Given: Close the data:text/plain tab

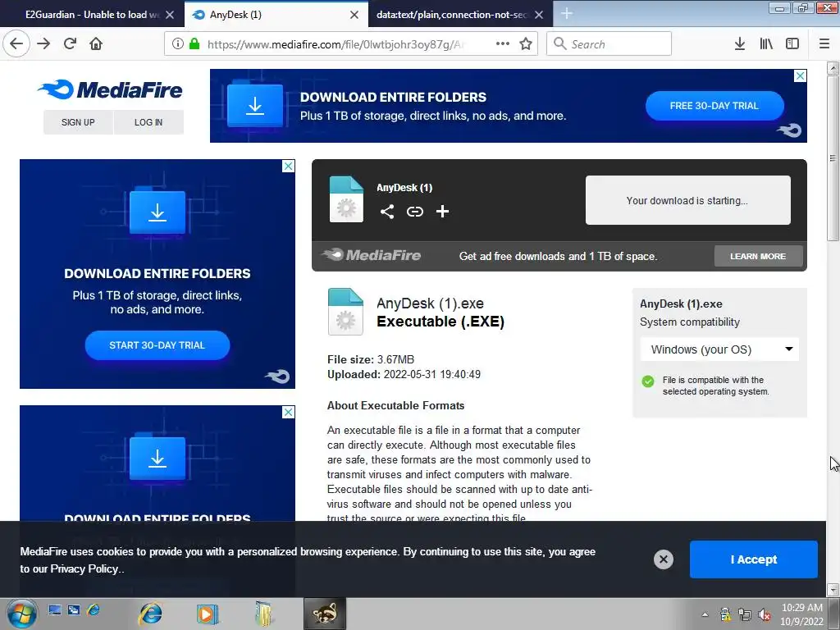Looking at the screenshot, I should (539, 15).
